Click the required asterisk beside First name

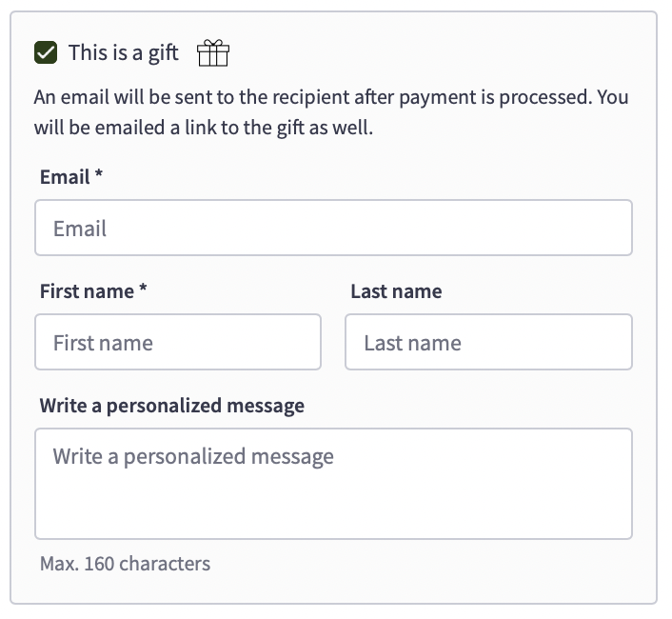143,290
